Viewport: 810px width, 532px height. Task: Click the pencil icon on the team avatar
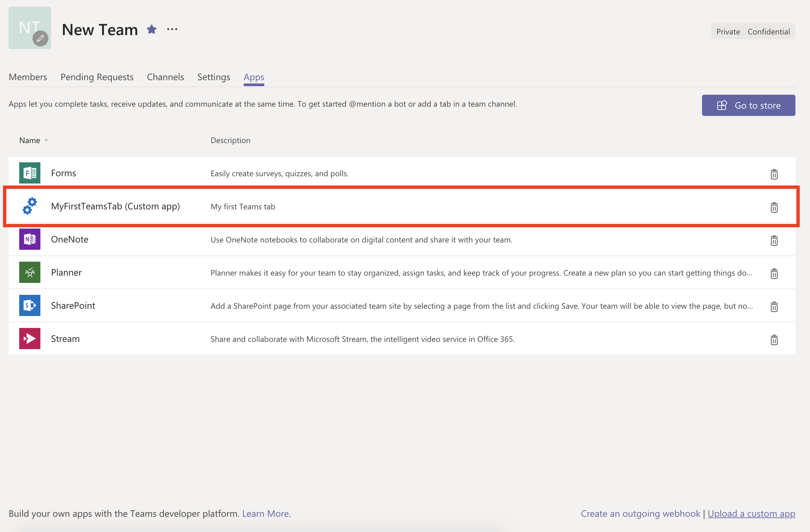coord(40,38)
